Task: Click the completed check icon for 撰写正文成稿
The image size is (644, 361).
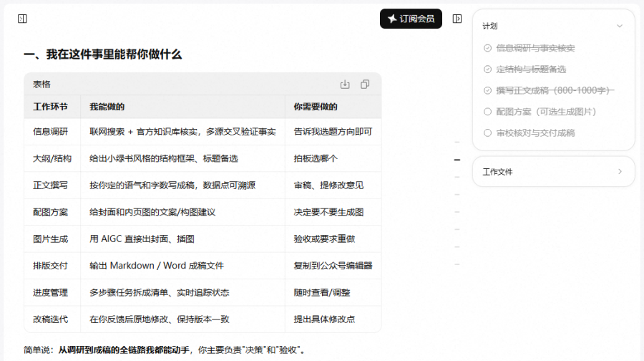Action: [x=487, y=90]
